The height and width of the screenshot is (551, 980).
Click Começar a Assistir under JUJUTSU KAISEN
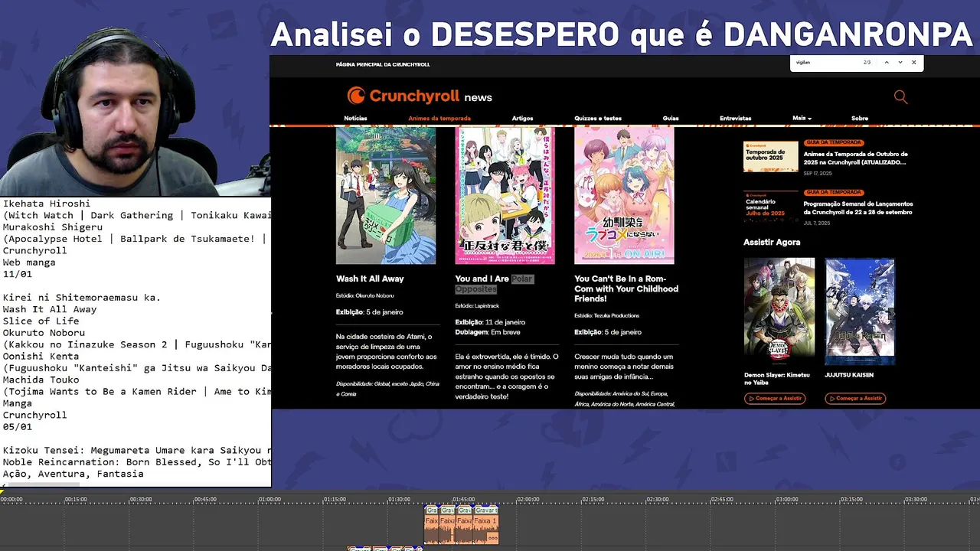[855, 398]
